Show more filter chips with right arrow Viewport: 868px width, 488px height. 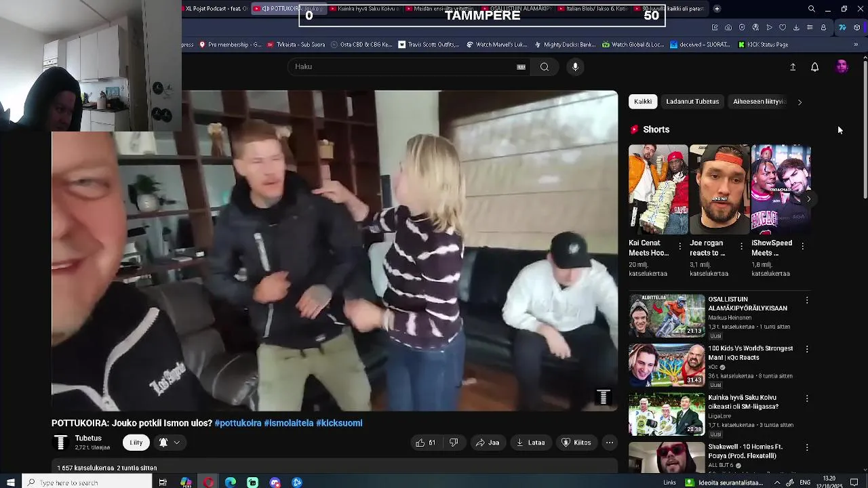click(800, 102)
